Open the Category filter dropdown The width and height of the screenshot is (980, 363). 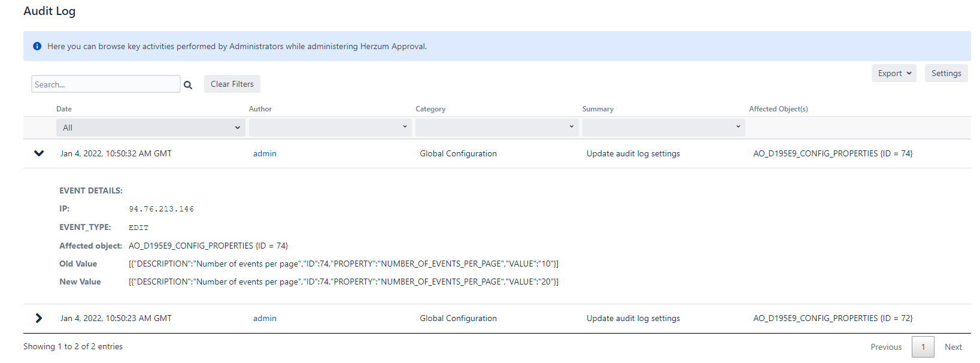point(496,127)
